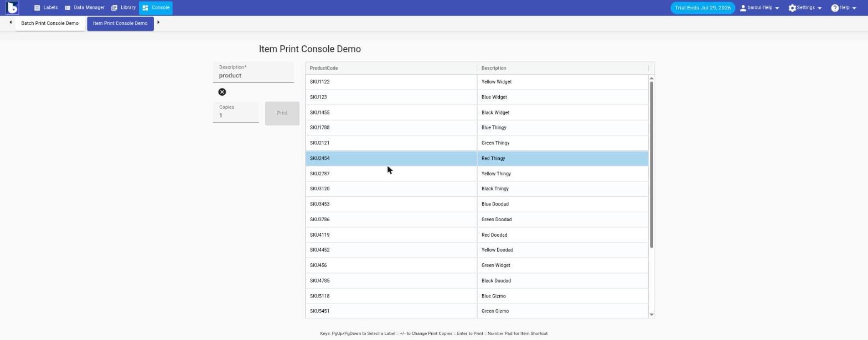Click the Blue Gizmo description cell
868x340 pixels.
[x=562, y=296]
